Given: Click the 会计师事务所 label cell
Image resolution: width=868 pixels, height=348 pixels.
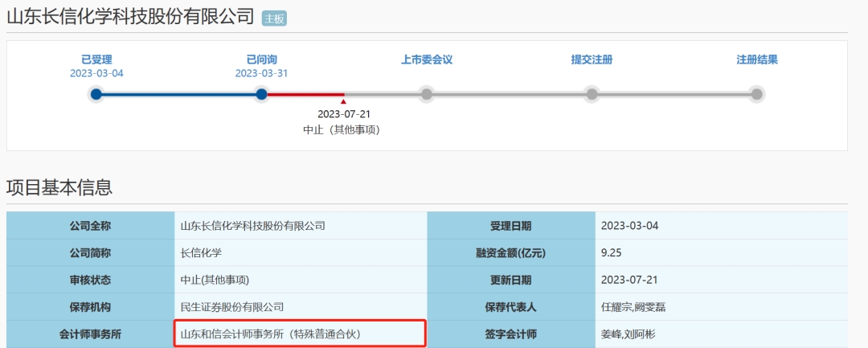Looking at the screenshot, I should pyautogui.click(x=90, y=334).
